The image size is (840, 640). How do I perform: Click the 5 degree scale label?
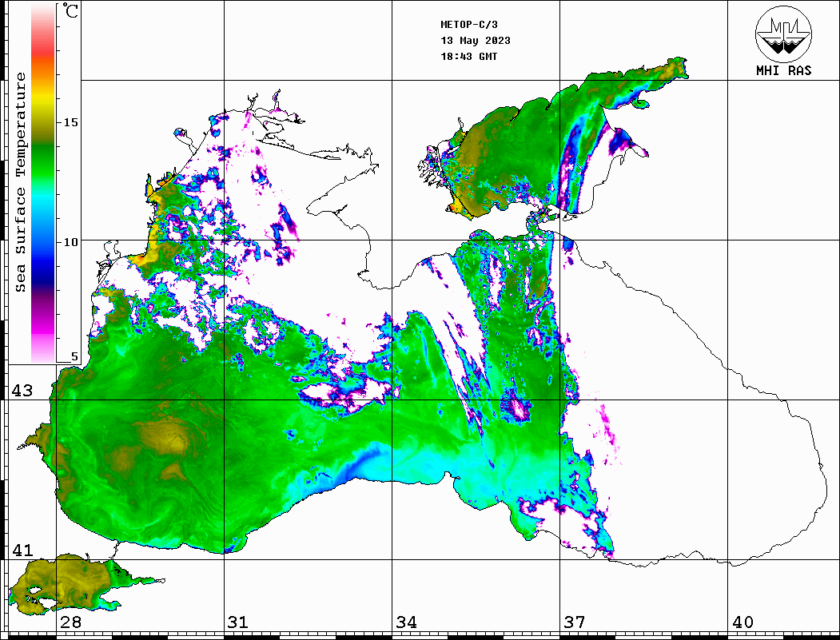click(x=74, y=356)
